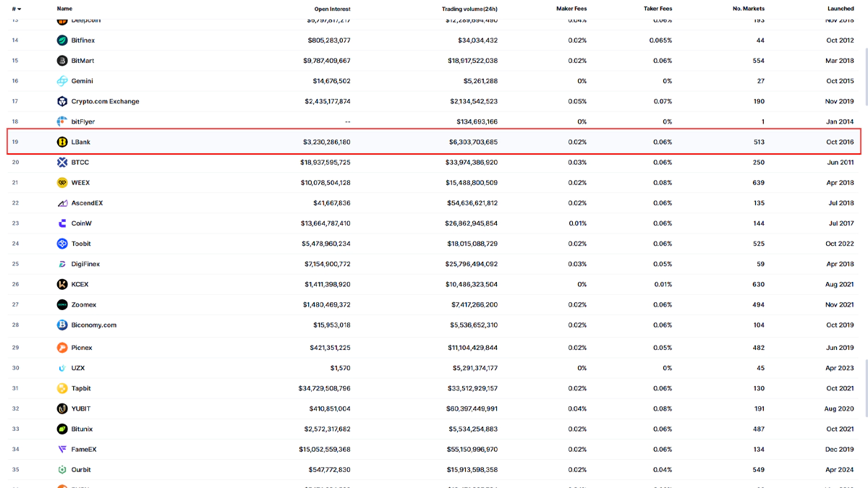Sort by Launched column header
Viewport: 868px width, 488px height.
pos(841,9)
